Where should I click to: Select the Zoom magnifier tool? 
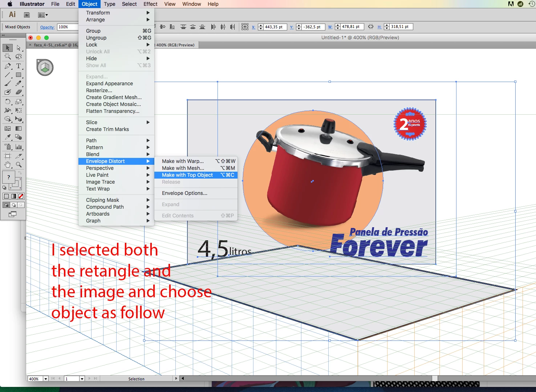(x=19, y=165)
